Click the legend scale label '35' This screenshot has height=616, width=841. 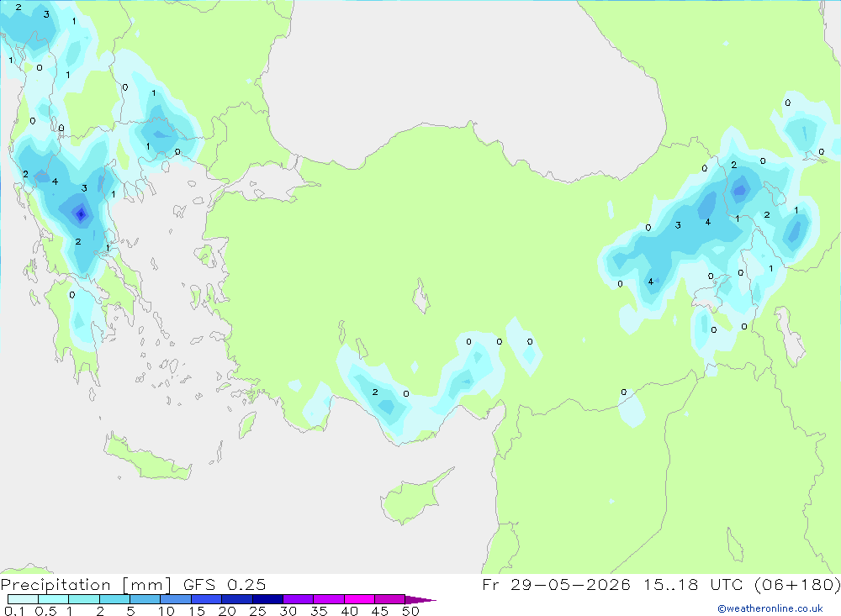319,611
